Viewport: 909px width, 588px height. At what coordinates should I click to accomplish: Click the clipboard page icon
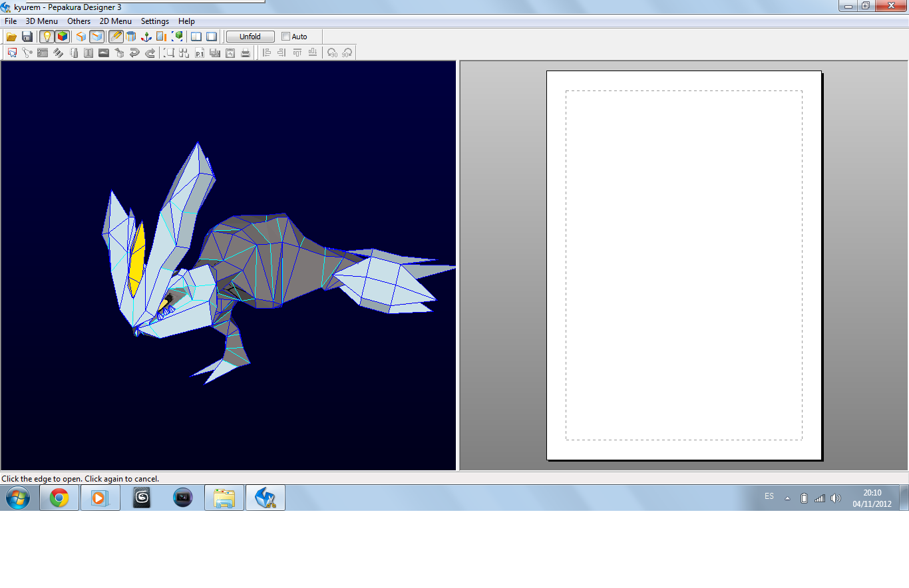[x=230, y=53]
